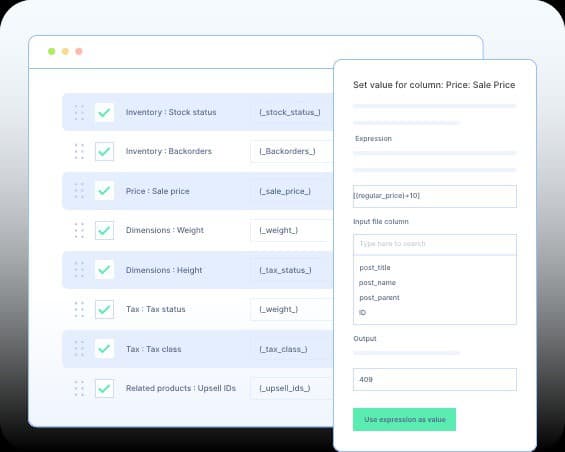Screen dimensions: 565x452
Task: Select post_title from input file columns
Action: pyautogui.click(x=375, y=267)
